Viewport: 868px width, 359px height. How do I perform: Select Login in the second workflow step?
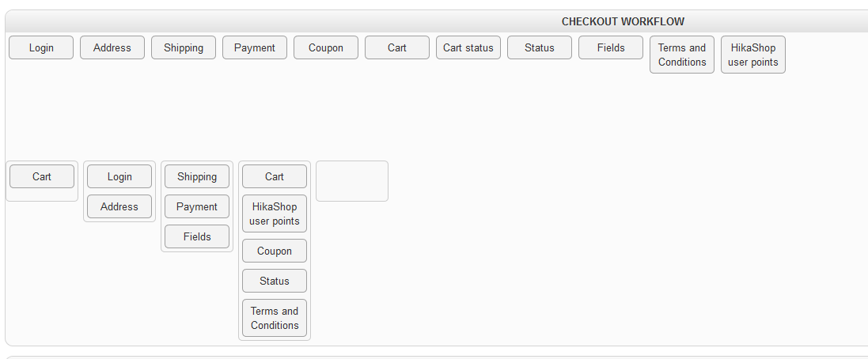[x=119, y=176]
